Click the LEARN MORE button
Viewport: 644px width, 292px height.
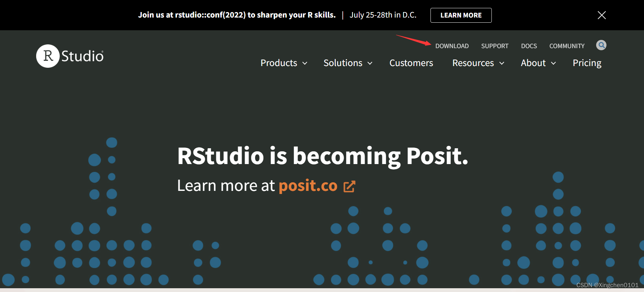pyautogui.click(x=461, y=15)
